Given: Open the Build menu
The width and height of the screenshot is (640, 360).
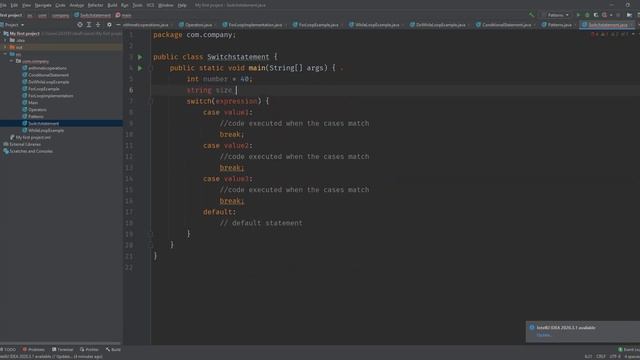Looking at the screenshot, I should [x=112, y=5].
